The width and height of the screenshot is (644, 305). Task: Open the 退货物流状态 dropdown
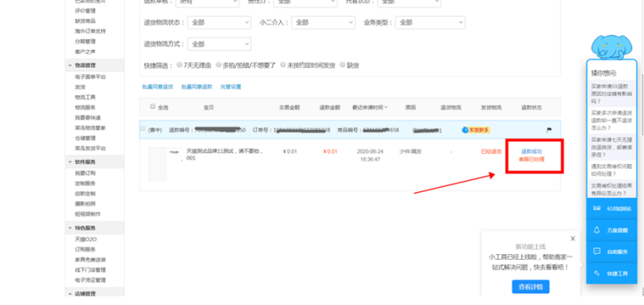coord(219,23)
